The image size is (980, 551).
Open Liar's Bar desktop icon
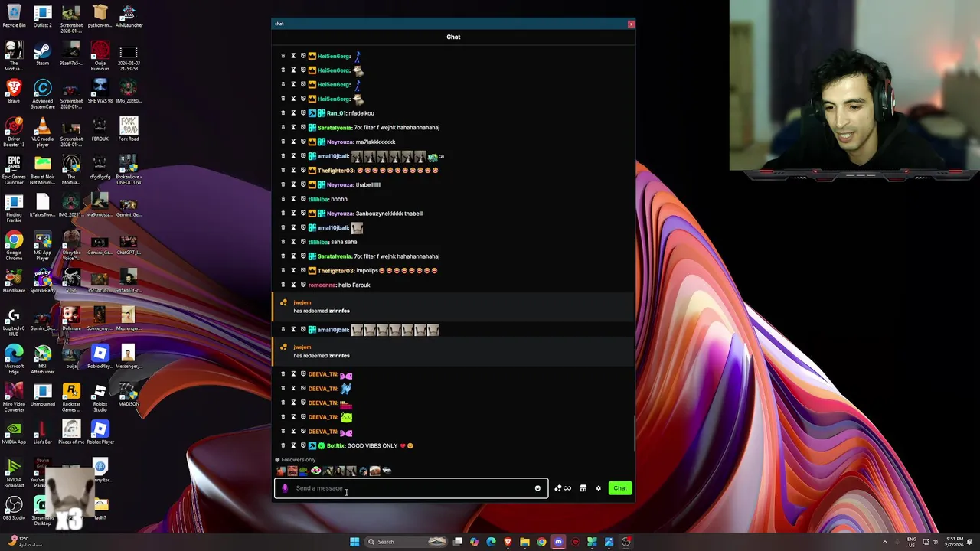[x=42, y=432]
